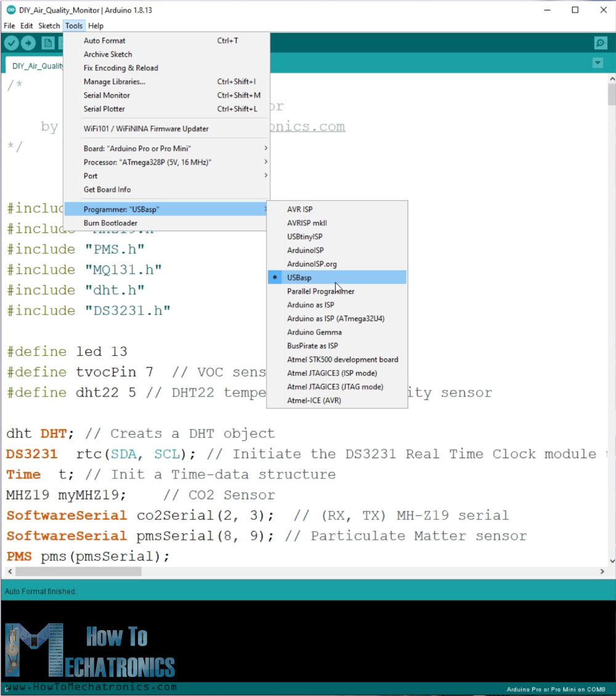Click the Verify sketch checkmark icon
This screenshot has height=696, width=616.
11,42
